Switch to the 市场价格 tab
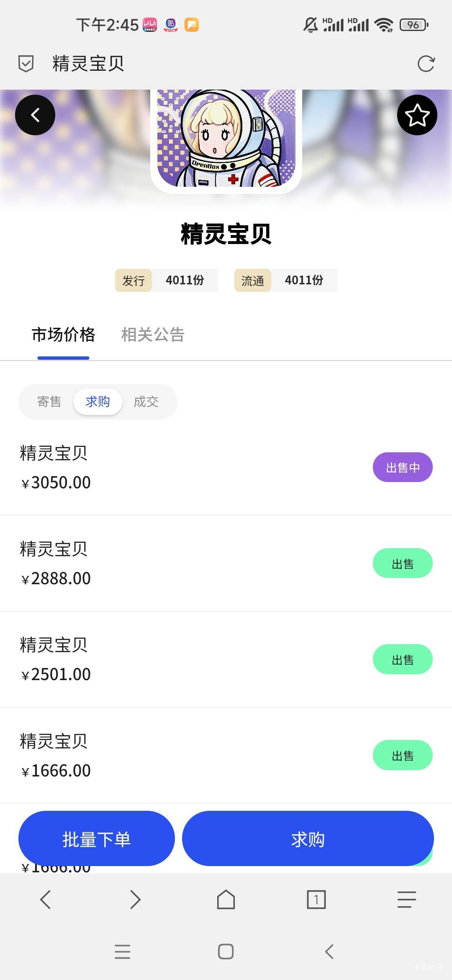This screenshot has width=452, height=980. [64, 335]
